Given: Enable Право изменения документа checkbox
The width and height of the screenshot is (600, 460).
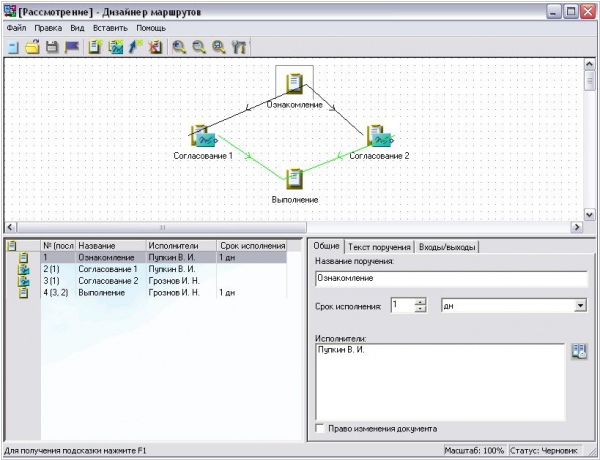Looking at the screenshot, I should click(x=320, y=428).
